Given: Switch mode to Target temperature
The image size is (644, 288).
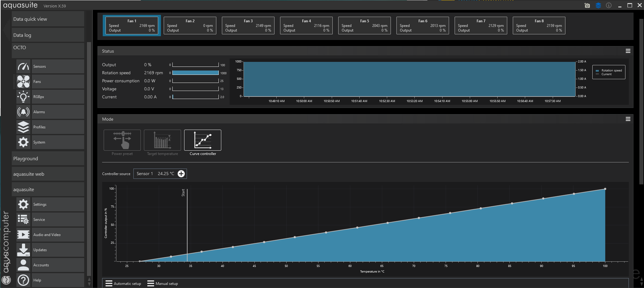Looking at the screenshot, I should (x=162, y=140).
